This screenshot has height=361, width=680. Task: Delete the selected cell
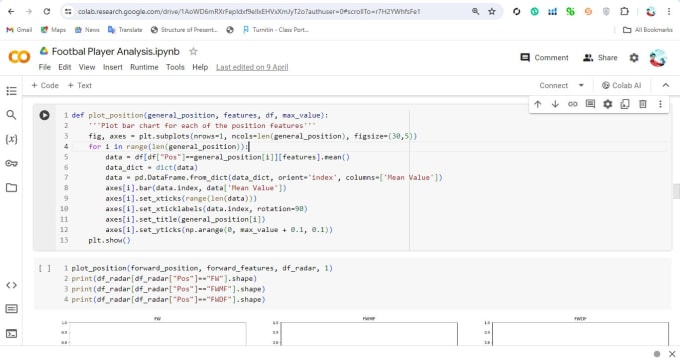click(643, 104)
